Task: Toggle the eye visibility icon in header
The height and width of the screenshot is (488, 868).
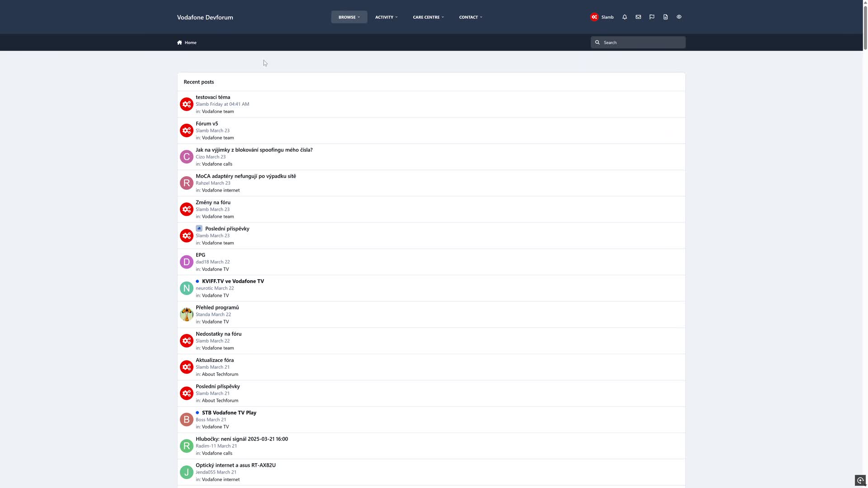Action: (679, 17)
